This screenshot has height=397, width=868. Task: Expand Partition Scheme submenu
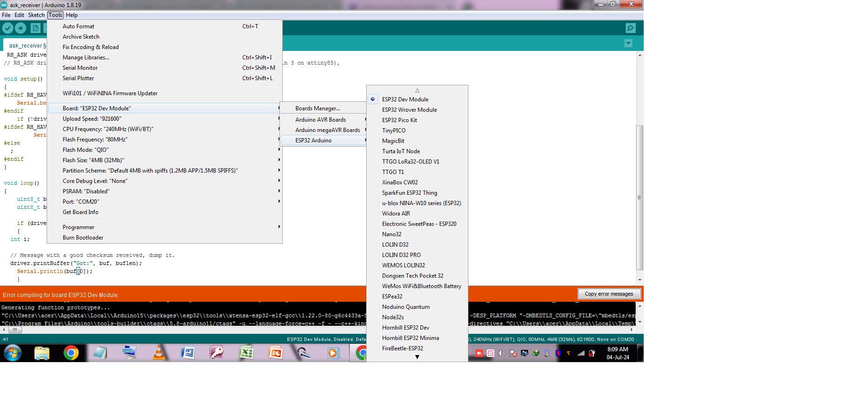164,171
